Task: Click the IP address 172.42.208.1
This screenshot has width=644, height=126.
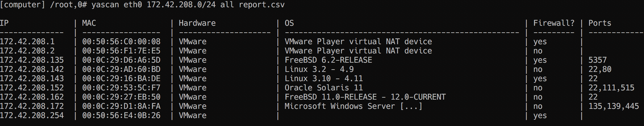Action: (27, 42)
